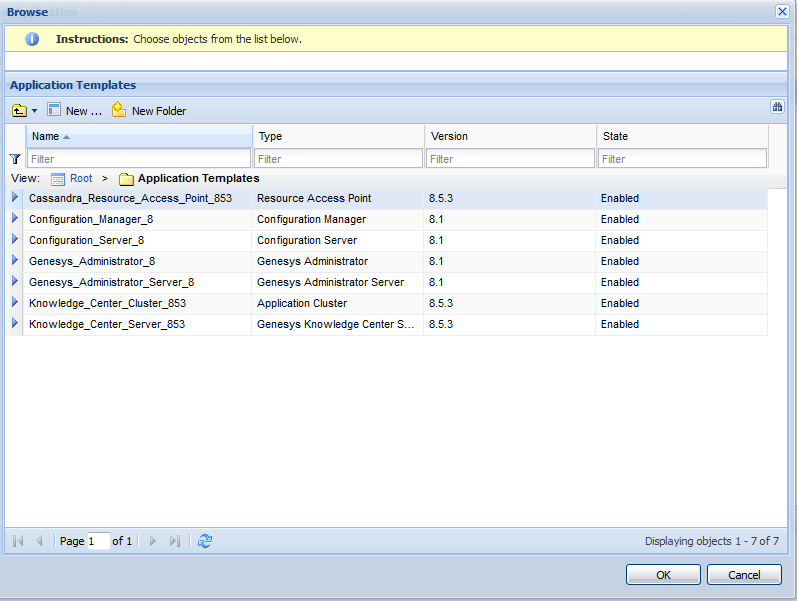Sort by the Version column header
This screenshot has height=601, width=797.
510,136
